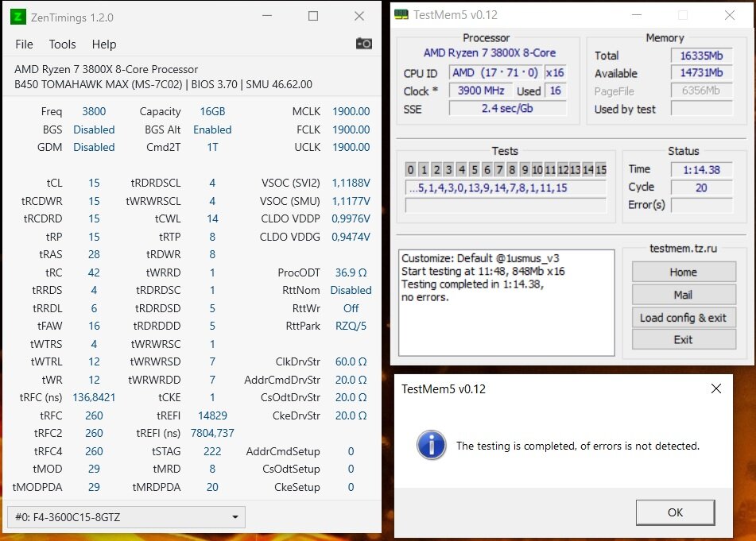Click the tRC value 42

[94, 272]
